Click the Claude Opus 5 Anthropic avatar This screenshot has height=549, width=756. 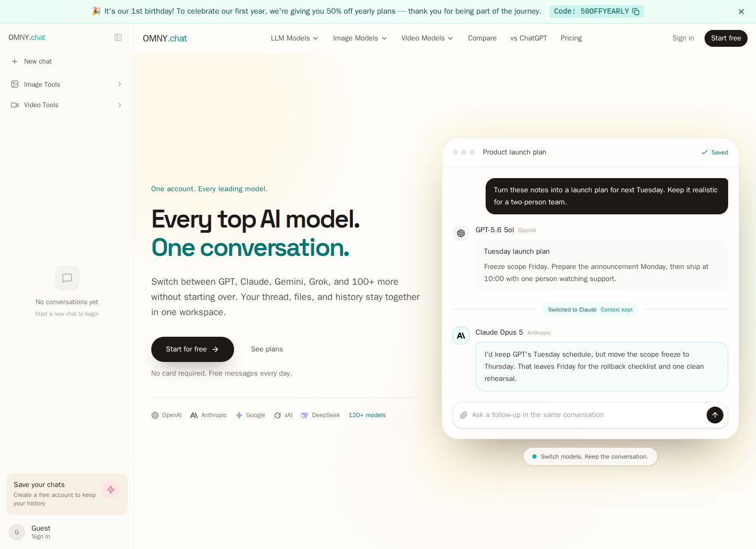click(461, 336)
